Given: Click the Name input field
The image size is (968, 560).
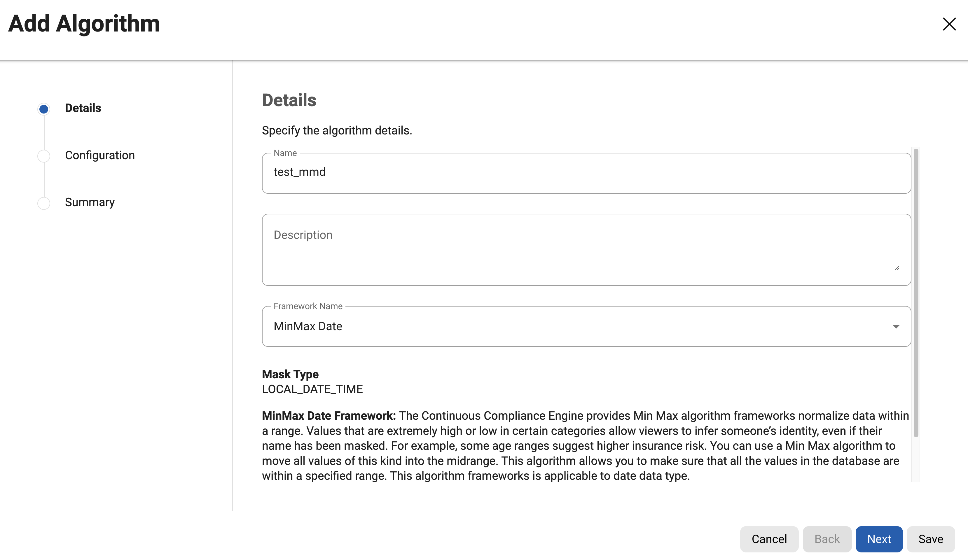Looking at the screenshot, I should tap(586, 173).
